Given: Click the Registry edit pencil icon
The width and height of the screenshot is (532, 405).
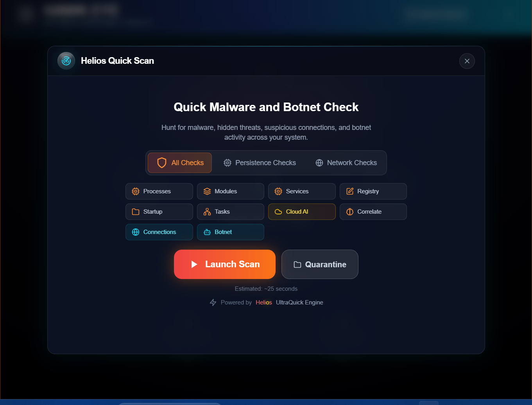Looking at the screenshot, I should [x=350, y=191].
